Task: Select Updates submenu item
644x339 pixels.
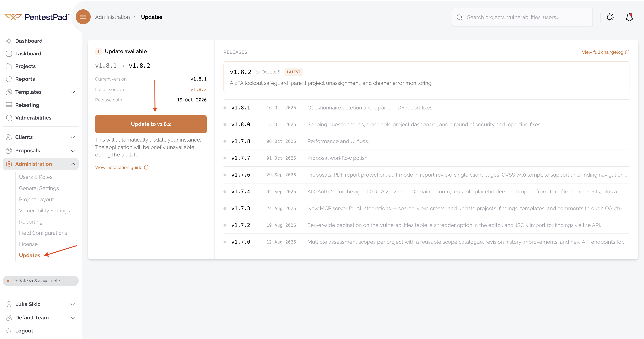Action: [x=29, y=256]
